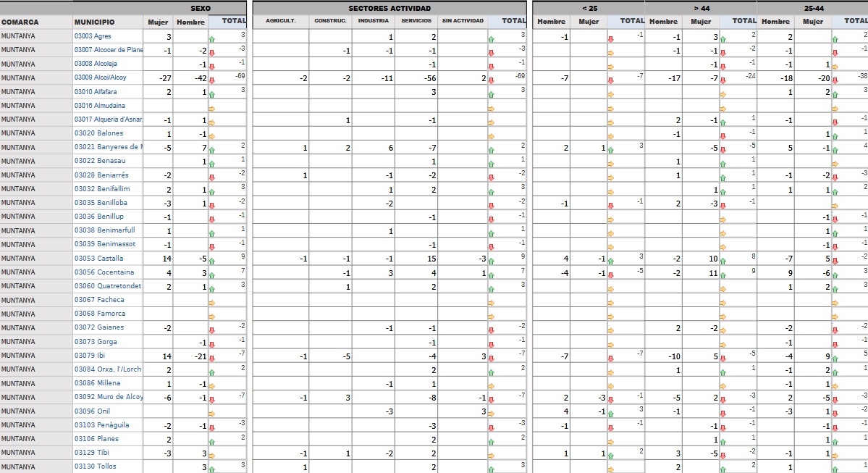
Task: Click red arrow in Alcoi/Alcoy over-44 total
Action: tap(723, 81)
